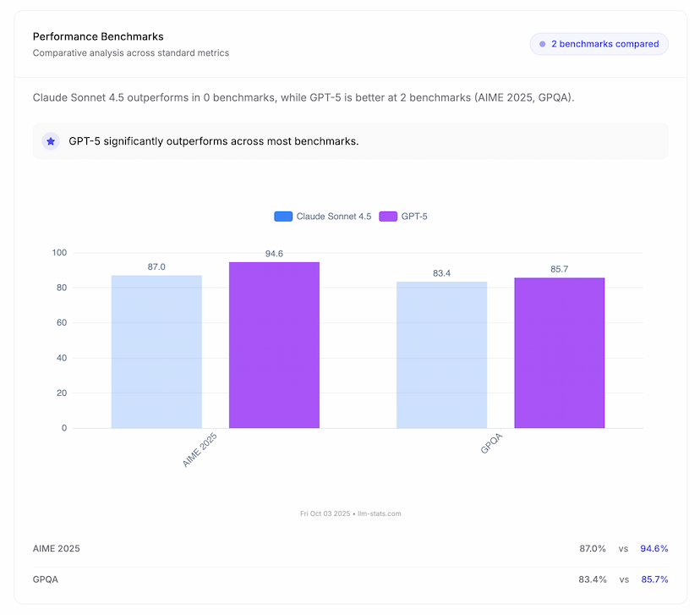Click the Claude Sonnet 4.5 GPQA bar

coord(441,354)
